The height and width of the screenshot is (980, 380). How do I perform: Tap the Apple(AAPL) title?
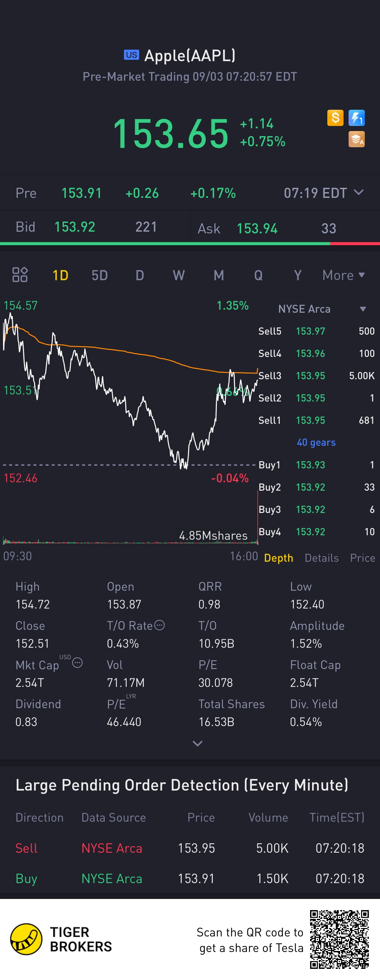(190, 55)
